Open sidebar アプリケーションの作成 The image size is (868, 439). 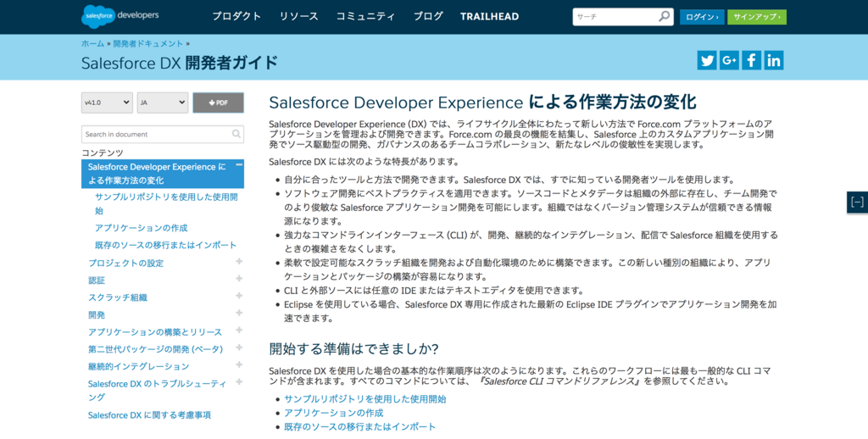pyautogui.click(x=142, y=228)
